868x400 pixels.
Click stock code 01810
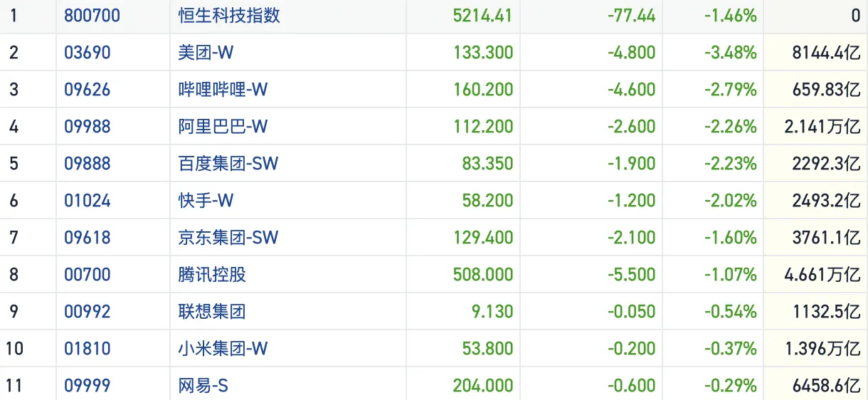point(88,349)
